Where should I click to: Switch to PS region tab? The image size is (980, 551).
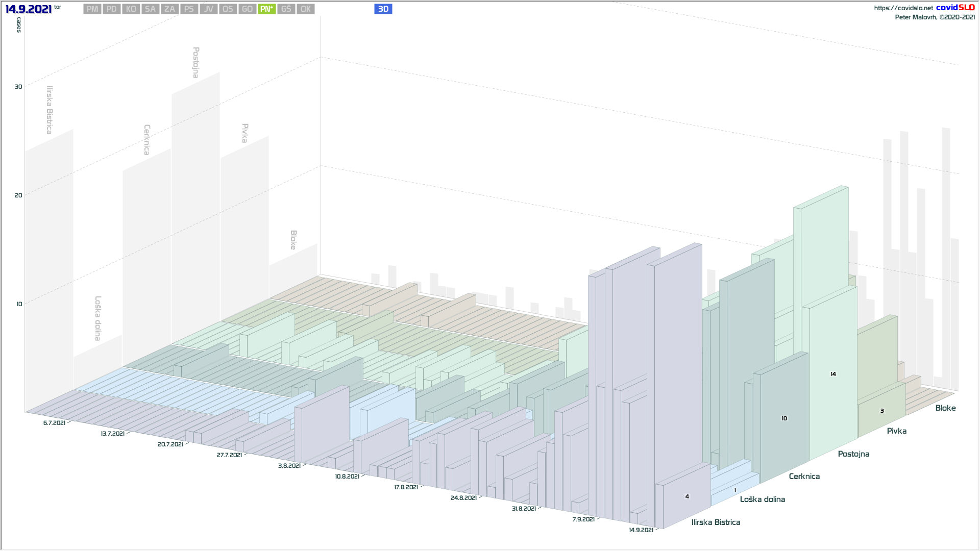click(189, 9)
